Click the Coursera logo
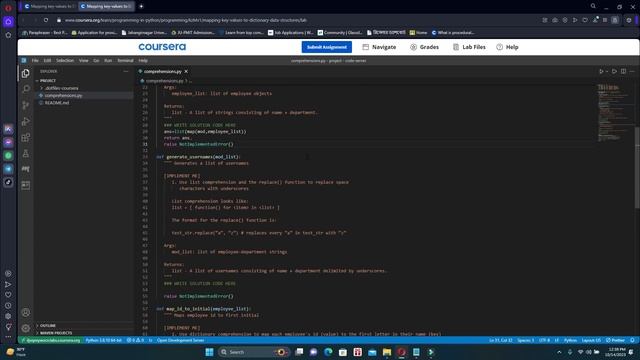The image size is (640, 360). click(x=162, y=47)
